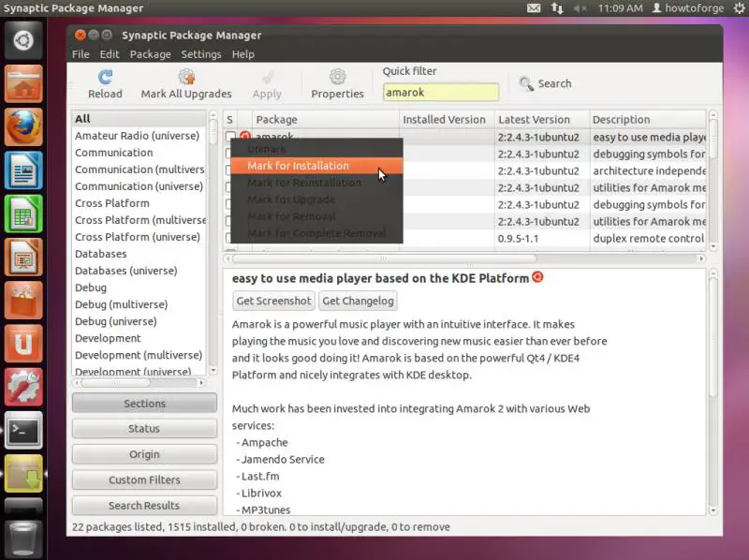The image size is (749, 560).
Task: Click the Get Changelog button
Action: click(358, 301)
